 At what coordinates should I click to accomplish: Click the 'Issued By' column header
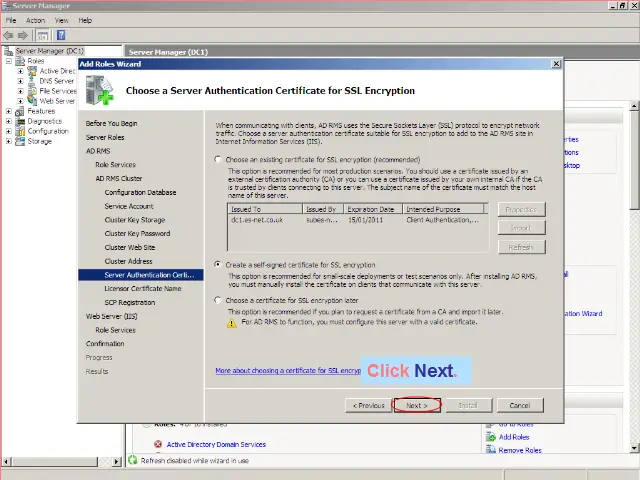pos(323,209)
